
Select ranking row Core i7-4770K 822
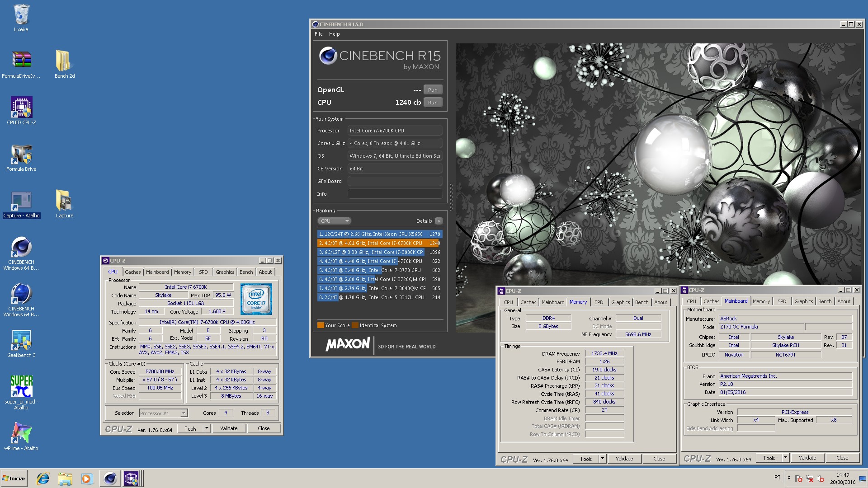[x=380, y=261]
